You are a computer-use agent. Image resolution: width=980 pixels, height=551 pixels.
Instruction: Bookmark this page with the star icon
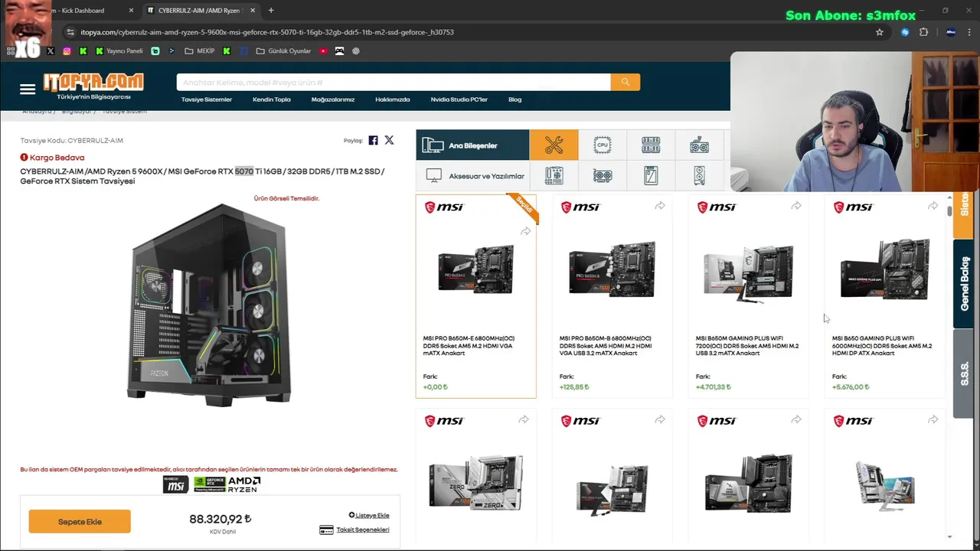point(880,32)
